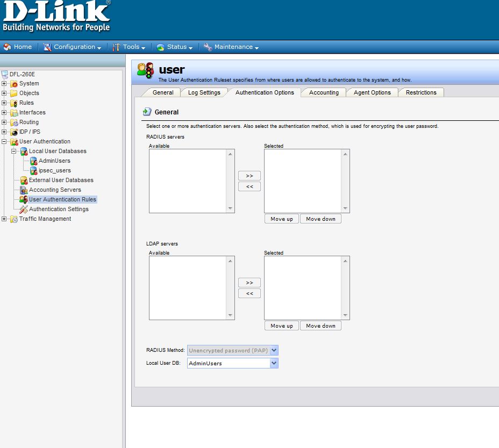This screenshot has height=448, width=499.
Task: Expand the Rules tree node
Action: (4, 103)
